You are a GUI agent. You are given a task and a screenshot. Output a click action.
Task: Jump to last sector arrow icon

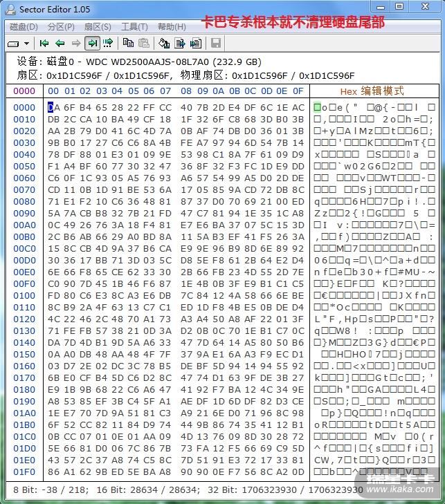pyautogui.click(x=92, y=43)
